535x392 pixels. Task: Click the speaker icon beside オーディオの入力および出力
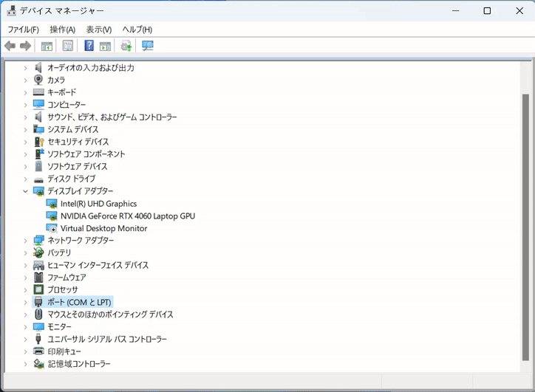coord(38,67)
